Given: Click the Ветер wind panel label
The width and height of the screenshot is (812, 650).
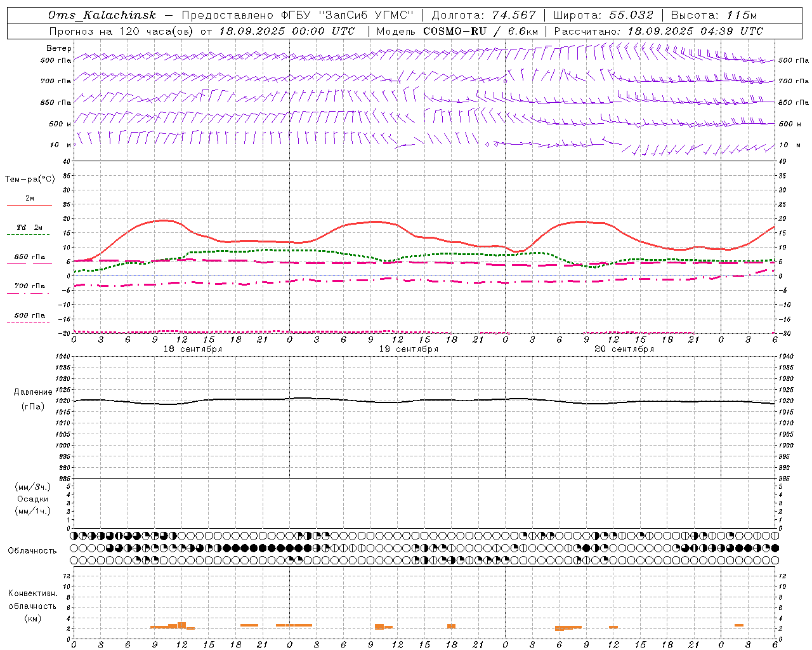Looking at the screenshot, I should coord(58,48).
